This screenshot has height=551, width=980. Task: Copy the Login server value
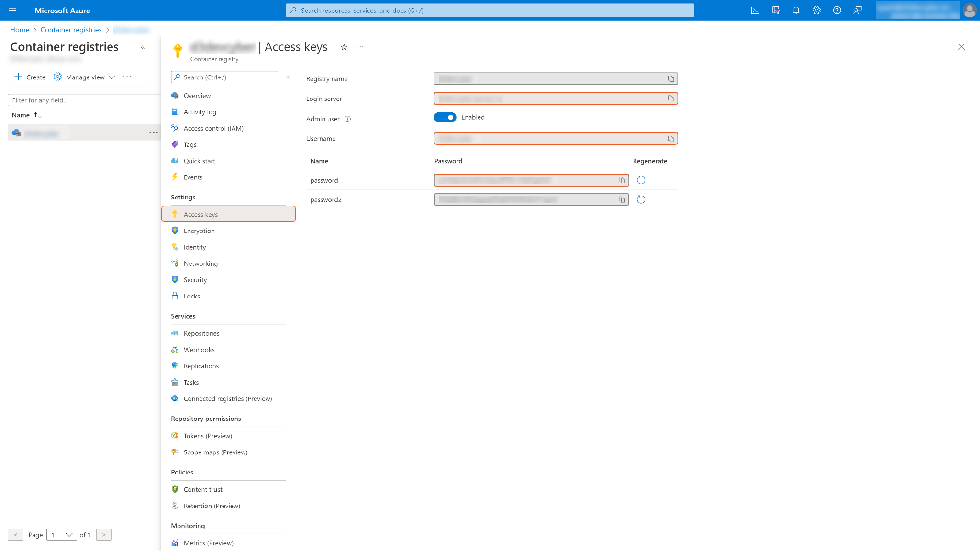[671, 99]
